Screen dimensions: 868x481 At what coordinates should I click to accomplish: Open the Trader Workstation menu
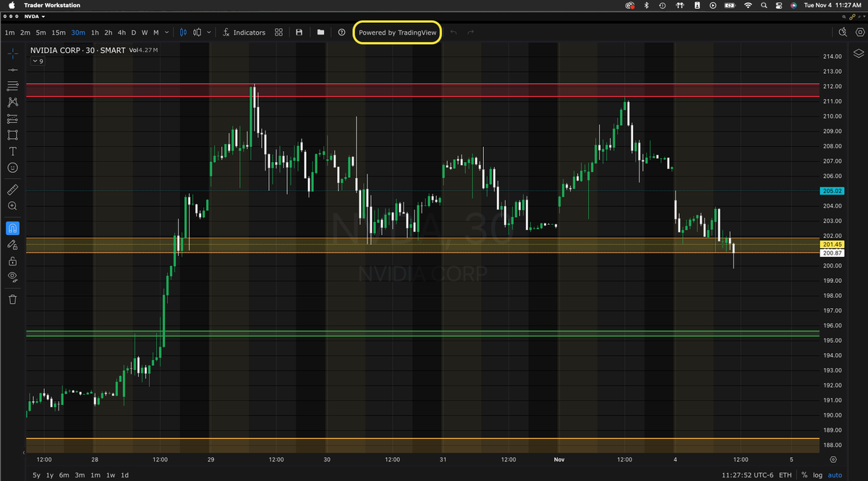click(52, 5)
